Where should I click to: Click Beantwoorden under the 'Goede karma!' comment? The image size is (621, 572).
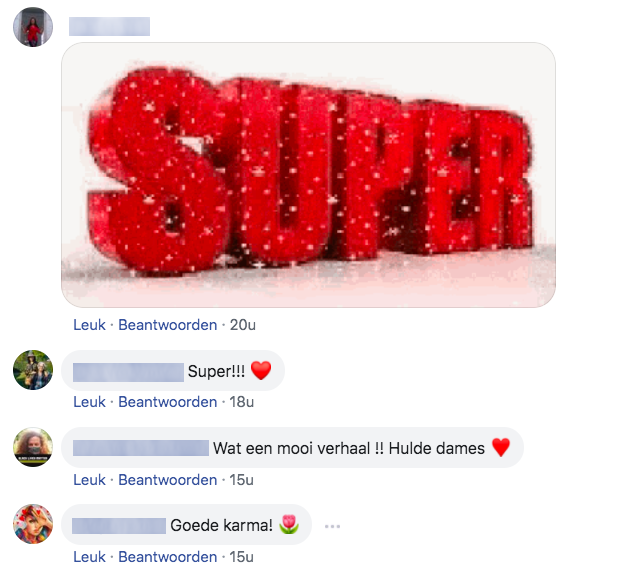168,557
